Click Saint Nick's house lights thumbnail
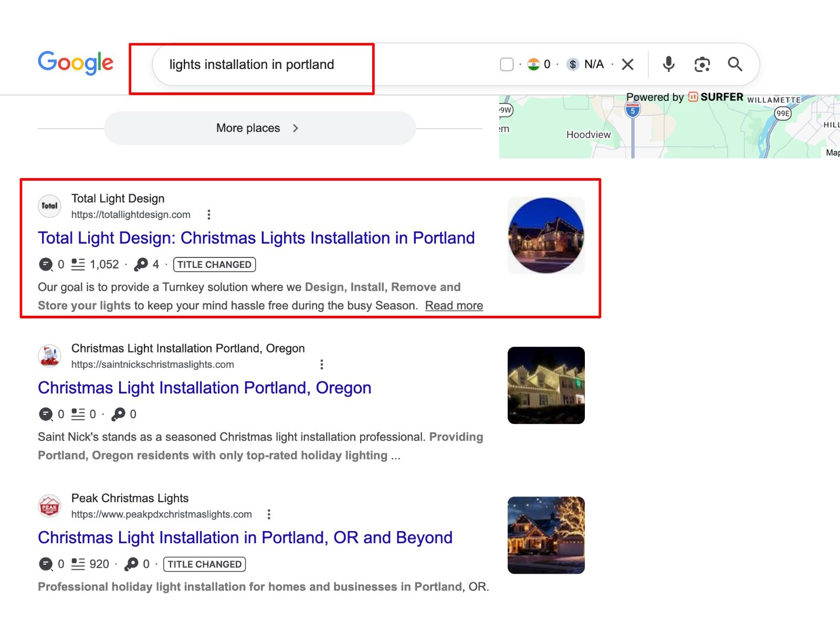840x643 pixels. pyautogui.click(x=546, y=385)
